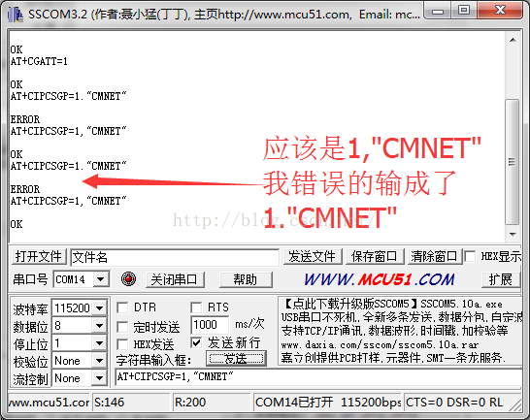Minimize the SSCOM3.2 window
The height and width of the screenshot is (420, 530).
(x=438, y=11)
